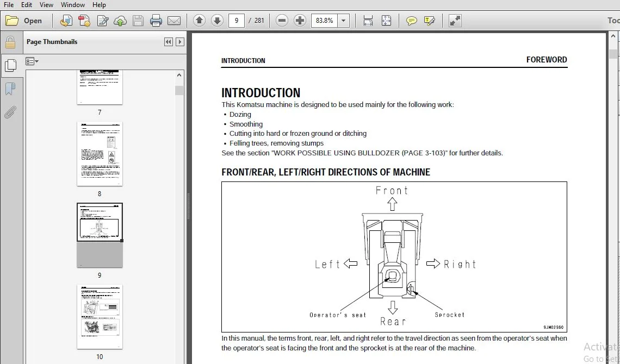Click the upload to cloud icon
The image size is (620, 364).
click(x=120, y=21)
